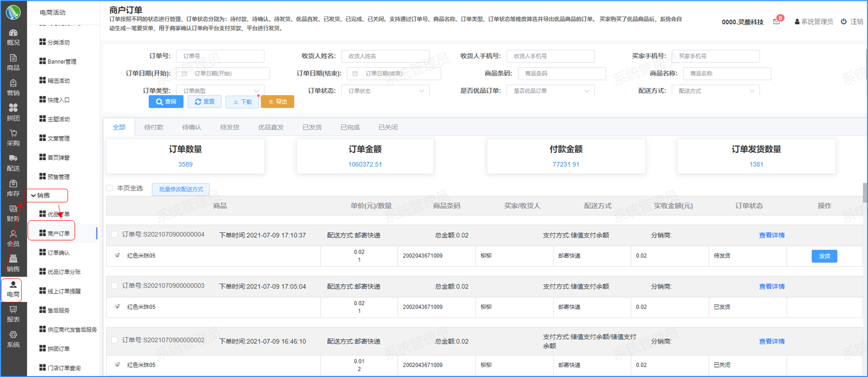The width and height of the screenshot is (868, 377).
Task: Expand the 配送方式 filter dropdown
Action: 716,91
